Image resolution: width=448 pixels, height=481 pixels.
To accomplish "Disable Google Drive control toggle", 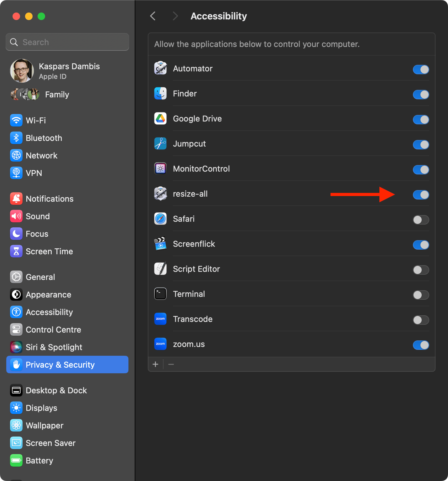I will pyautogui.click(x=421, y=120).
